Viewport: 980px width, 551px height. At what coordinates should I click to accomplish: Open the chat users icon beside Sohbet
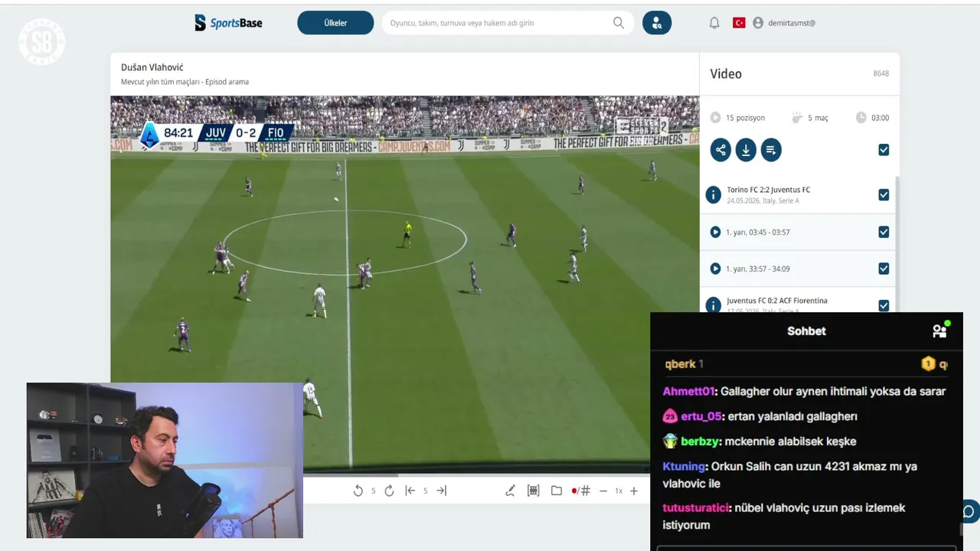pos(940,331)
